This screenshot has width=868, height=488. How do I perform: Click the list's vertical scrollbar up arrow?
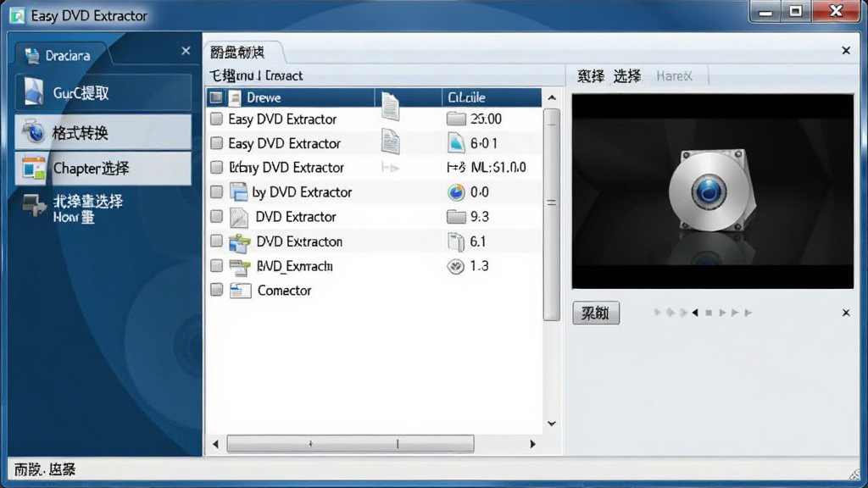551,98
